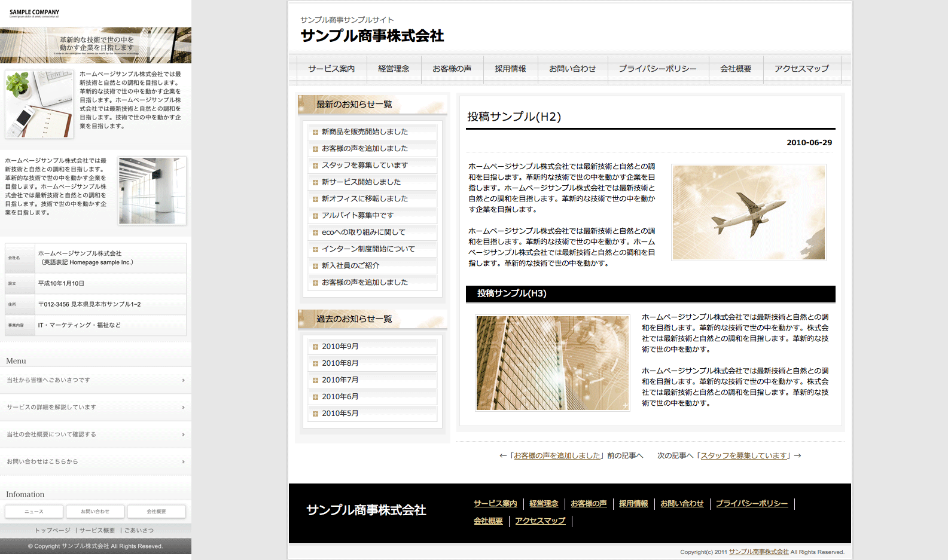Expand お問い合わせはこちらから chevron row

tap(183, 462)
